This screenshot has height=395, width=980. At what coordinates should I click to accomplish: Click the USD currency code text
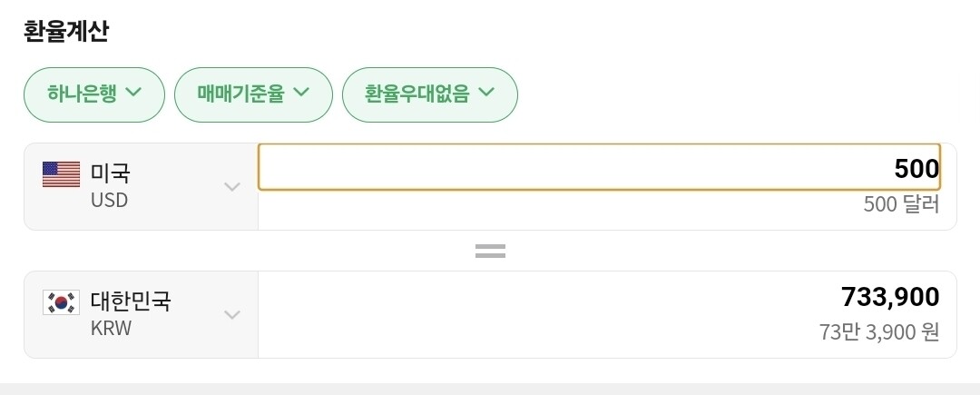109,200
